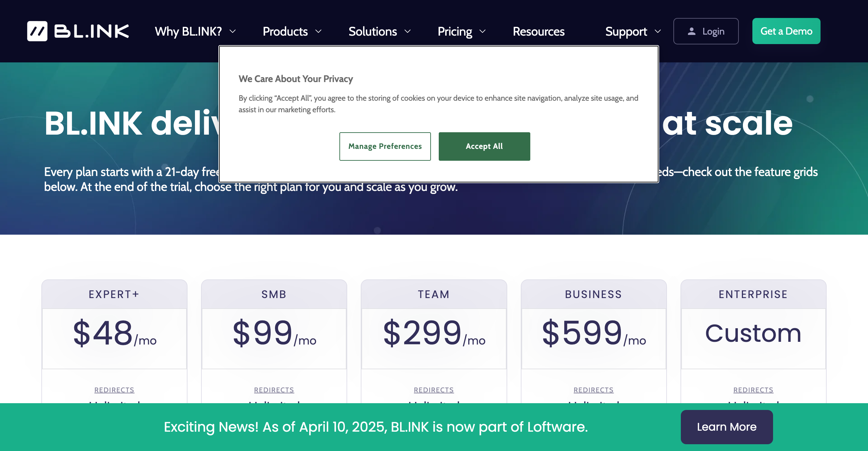Open the Resources menu item
This screenshot has width=868, height=451.
(538, 32)
